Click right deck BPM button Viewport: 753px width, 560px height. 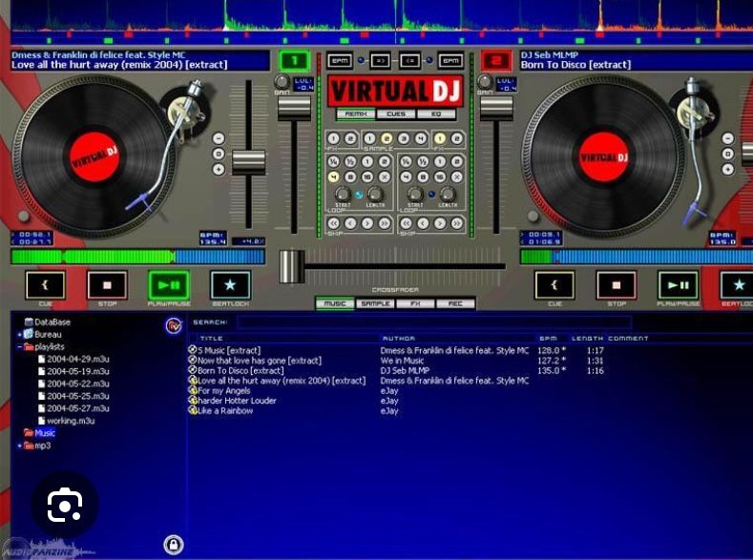point(450,61)
